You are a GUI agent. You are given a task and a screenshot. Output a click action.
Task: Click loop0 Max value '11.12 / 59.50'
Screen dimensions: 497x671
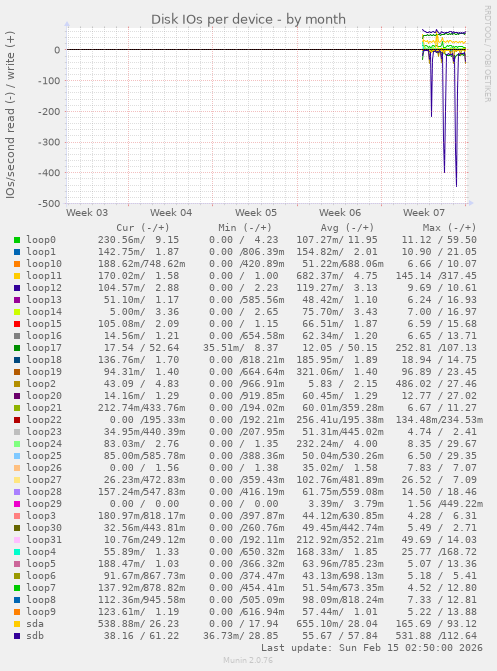439,240
